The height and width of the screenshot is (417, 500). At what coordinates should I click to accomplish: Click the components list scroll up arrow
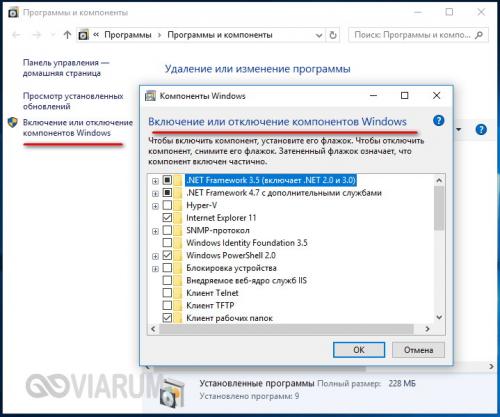(439, 180)
